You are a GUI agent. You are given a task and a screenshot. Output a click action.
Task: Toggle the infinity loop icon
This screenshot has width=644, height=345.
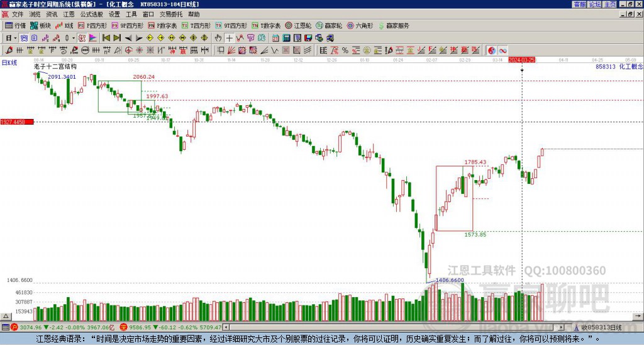click(x=502, y=50)
